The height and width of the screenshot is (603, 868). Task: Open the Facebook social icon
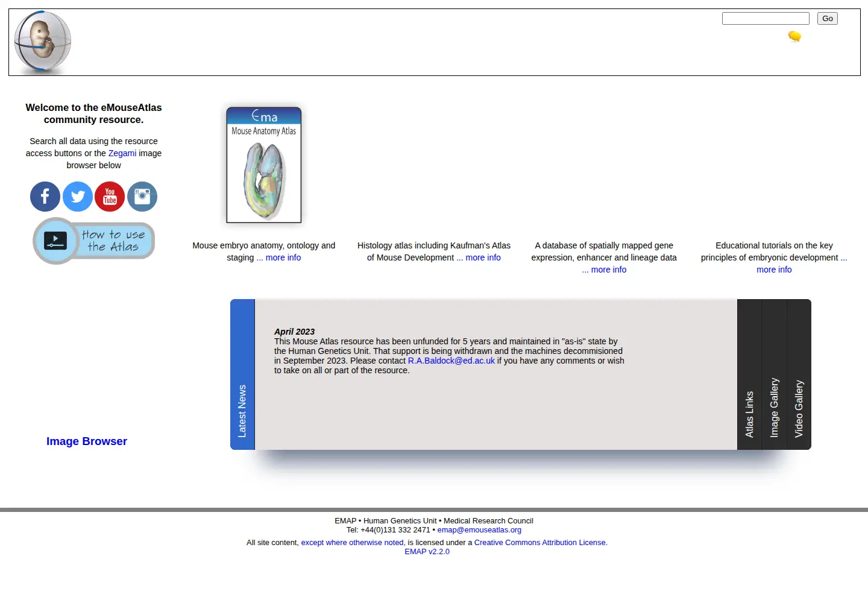click(45, 197)
